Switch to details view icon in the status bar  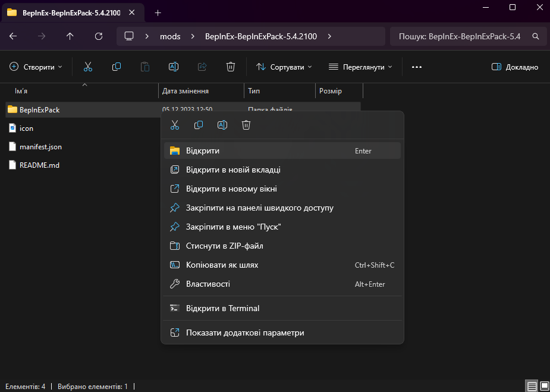[532, 387]
